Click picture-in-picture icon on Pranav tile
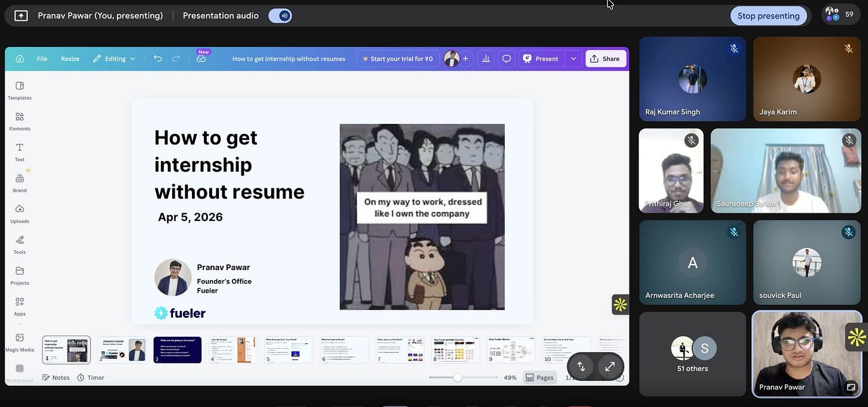The width and height of the screenshot is (868, 407). pos(851,387)
